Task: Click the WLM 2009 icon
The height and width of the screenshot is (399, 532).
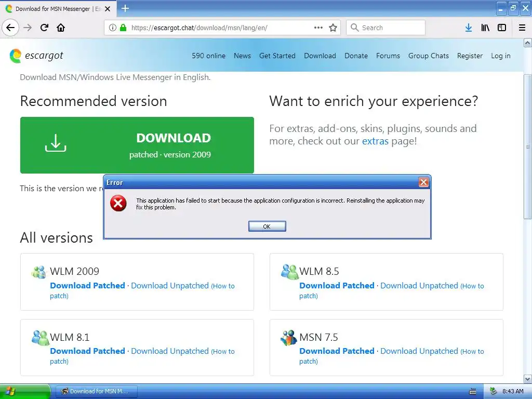Action: click(x=38, y=272)
